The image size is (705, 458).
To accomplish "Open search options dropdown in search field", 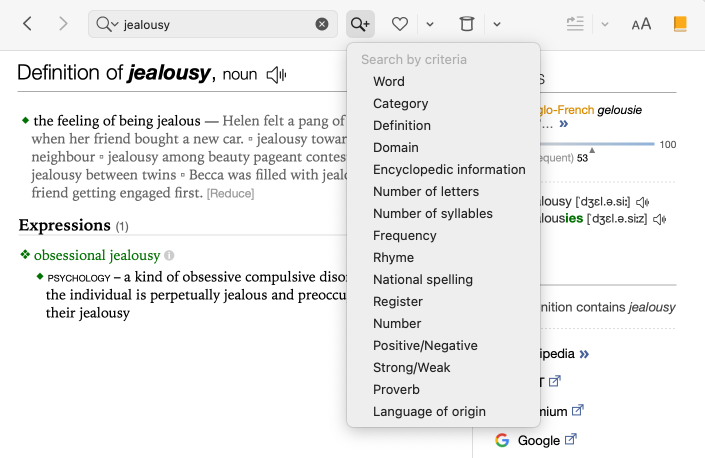I will tap(105, 24).
